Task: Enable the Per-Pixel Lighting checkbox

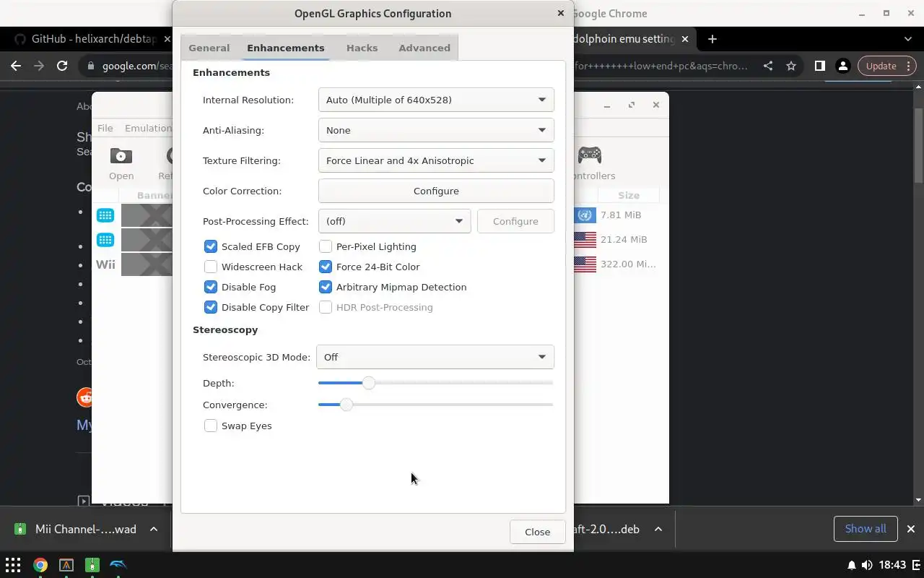Action: click(x=326, y=246)
